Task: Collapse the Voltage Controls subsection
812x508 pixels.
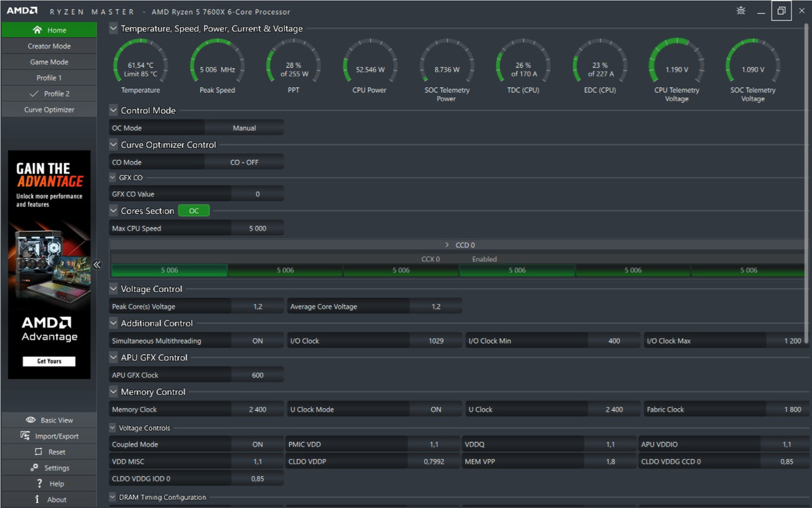Action: (113, 428)
